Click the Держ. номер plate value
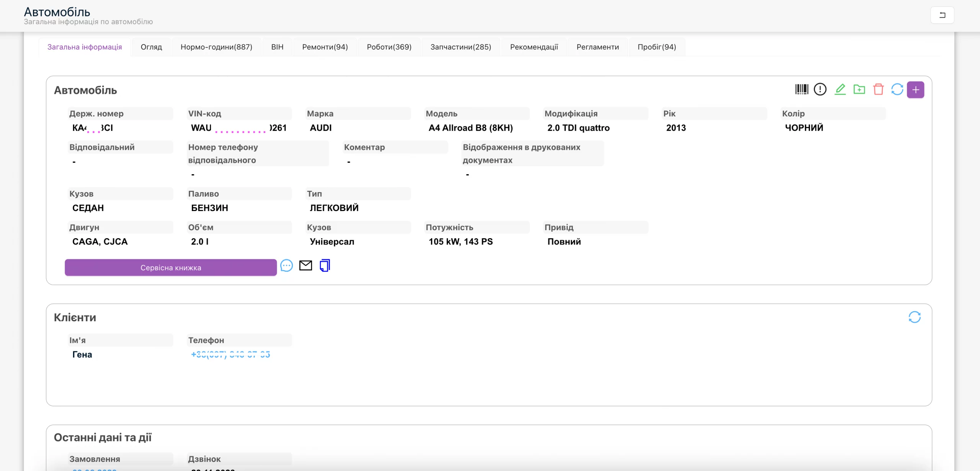The width and height of the screenshot is (980, 471). [x=93, y=128]
